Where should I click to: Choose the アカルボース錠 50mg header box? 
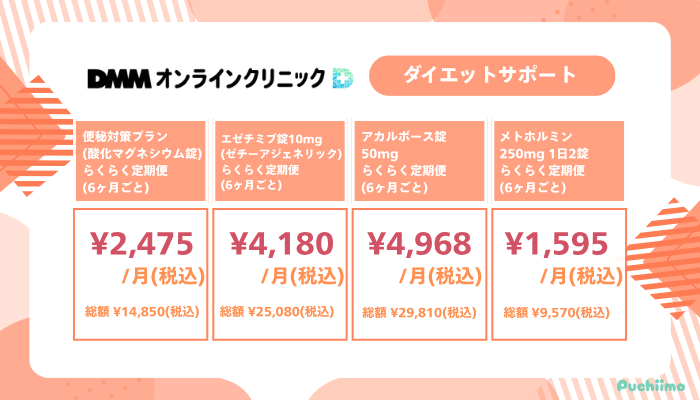point(420,160)
